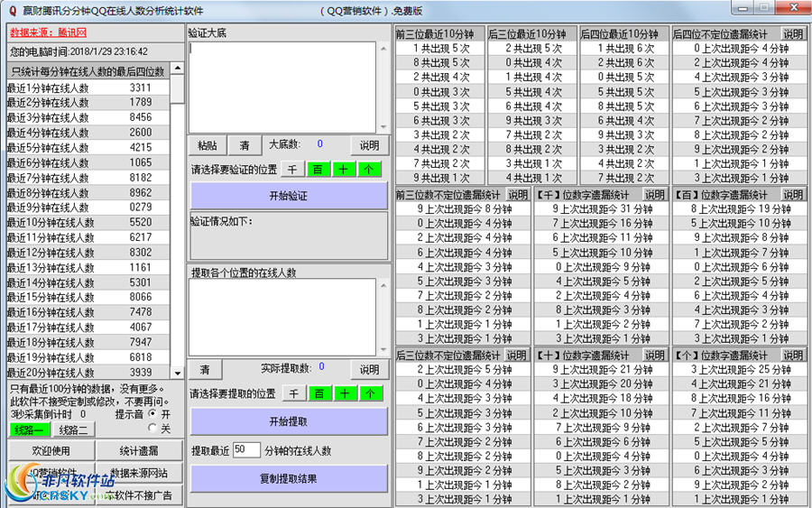This screenshot has width=812, height=508.
Task: Click the 复制提取结果 button
Action: coord(289,478)
